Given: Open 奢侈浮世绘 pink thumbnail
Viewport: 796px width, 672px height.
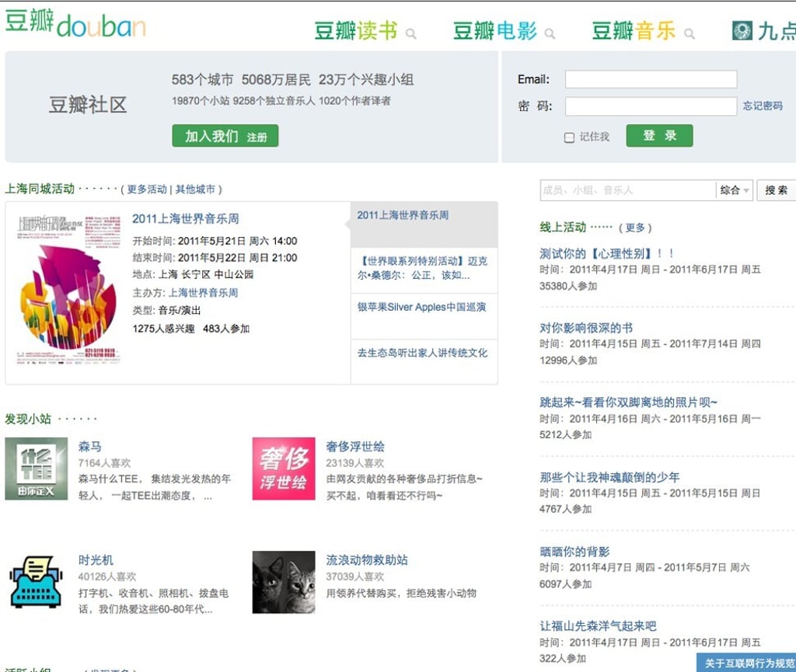Looking at the screenshot, I should coord(284,468).
